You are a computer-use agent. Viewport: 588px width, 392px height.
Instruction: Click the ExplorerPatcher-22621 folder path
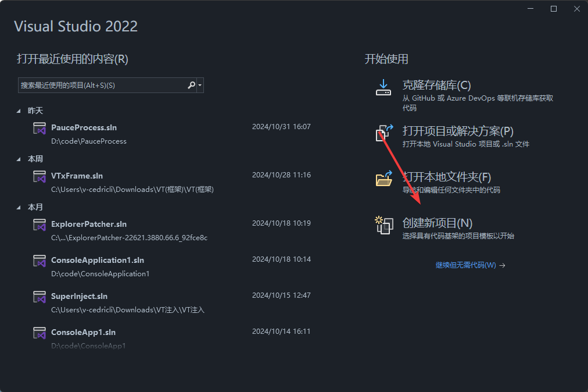coord(130,238)
